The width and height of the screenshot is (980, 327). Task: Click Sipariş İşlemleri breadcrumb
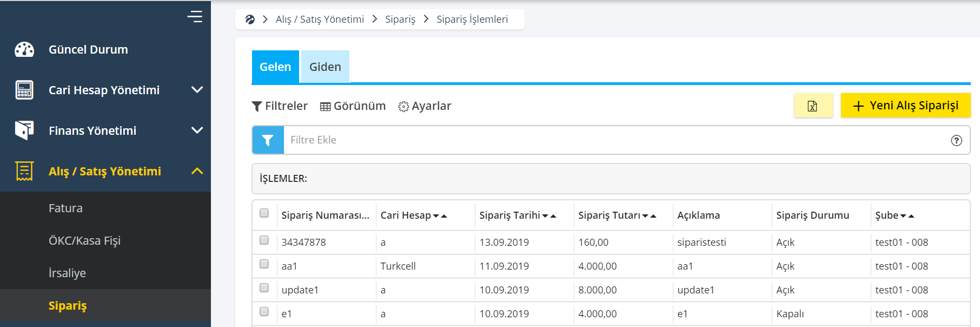tap(472, 19)
